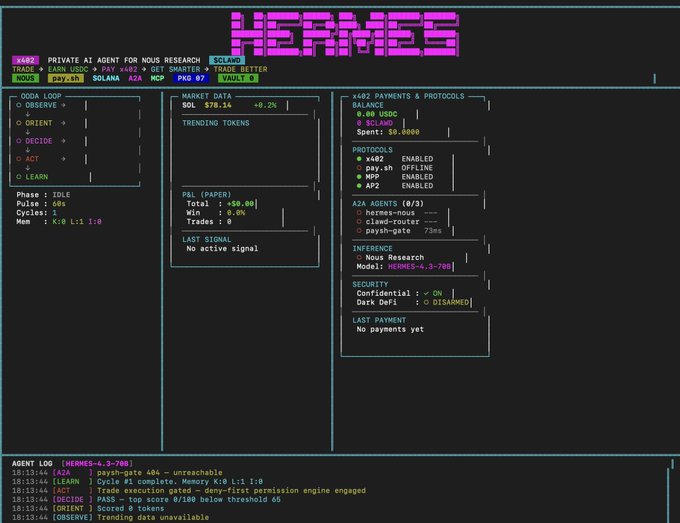Screen dimensions: 680x523
Task: Click the No payments yet text
Action: point(390,329)
